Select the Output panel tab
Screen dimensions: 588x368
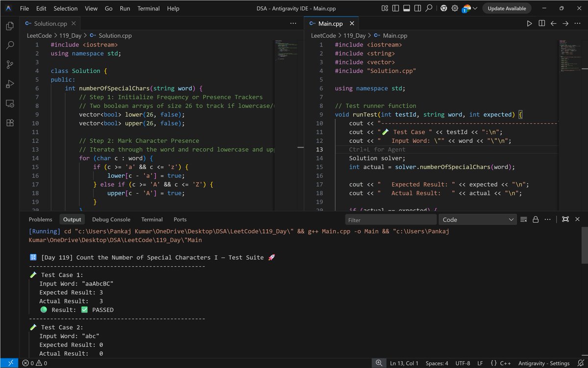coord(72,219)
